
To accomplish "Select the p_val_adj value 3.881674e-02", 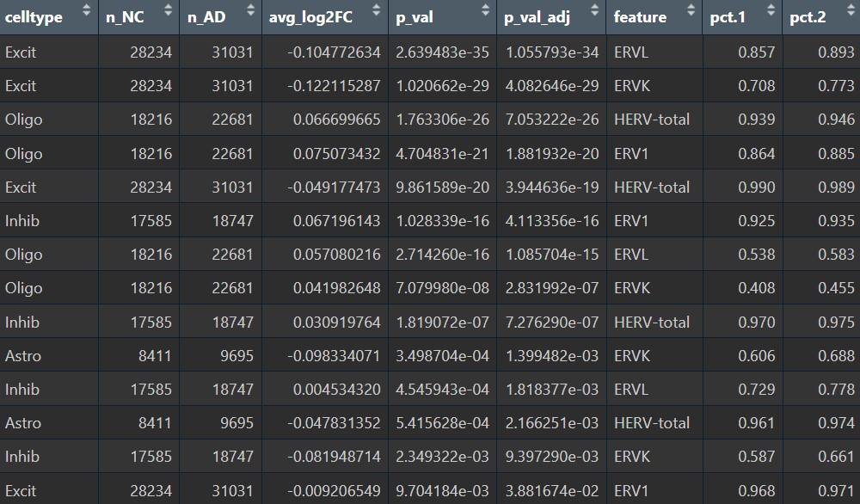I will coord(551,490).
